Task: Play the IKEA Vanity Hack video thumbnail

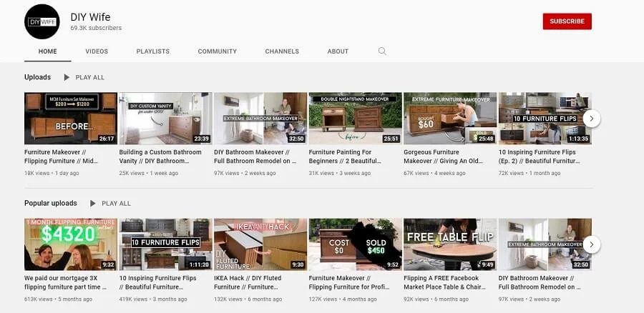Action: pyautogui.click(x=260, y=244)
